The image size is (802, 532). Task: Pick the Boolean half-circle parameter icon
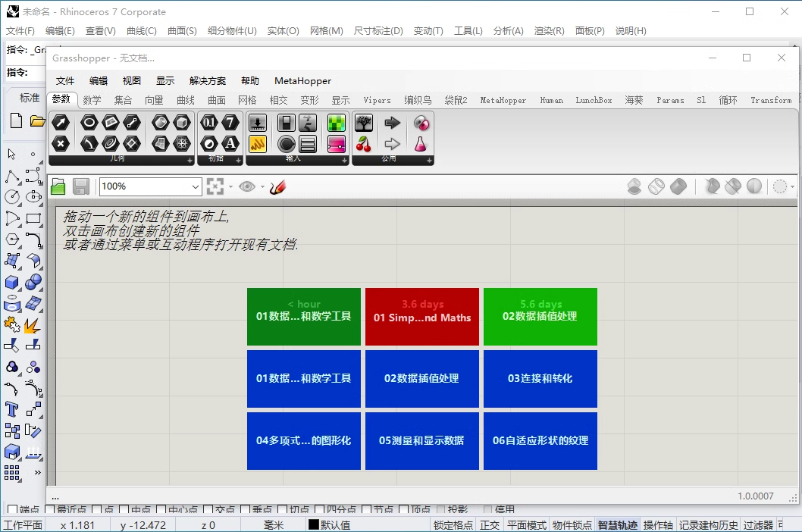click(208, 144)
